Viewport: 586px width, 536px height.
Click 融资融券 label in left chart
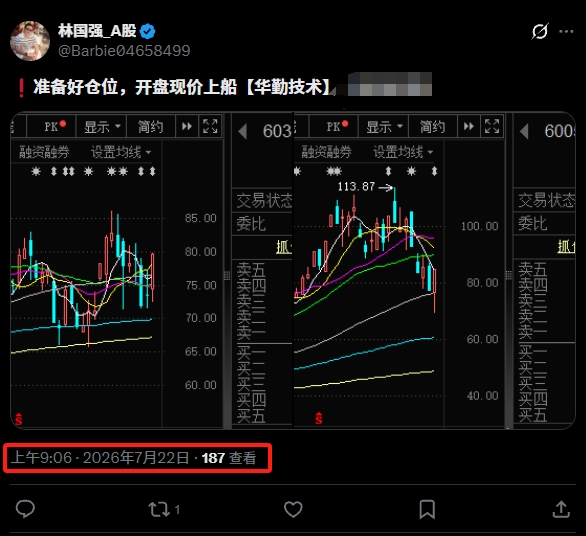44,152
